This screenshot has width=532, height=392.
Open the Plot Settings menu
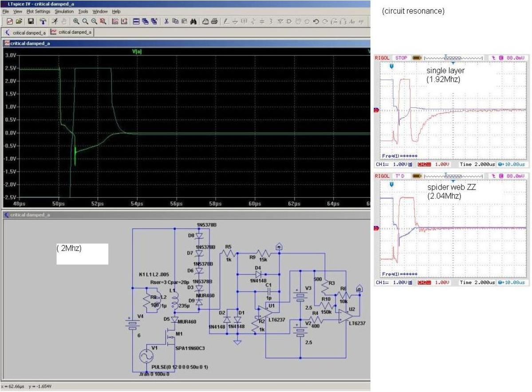(39, 12)
